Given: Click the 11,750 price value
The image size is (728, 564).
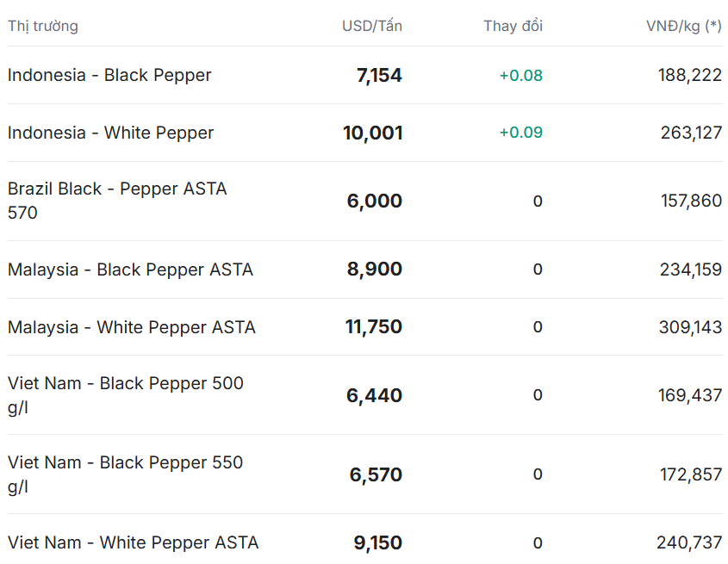Looking at the screenshot, I should 374,327.
